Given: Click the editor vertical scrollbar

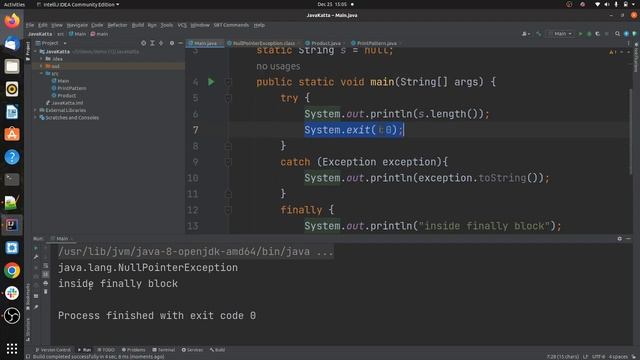Looking at the screenshot, I should point(631,131).
